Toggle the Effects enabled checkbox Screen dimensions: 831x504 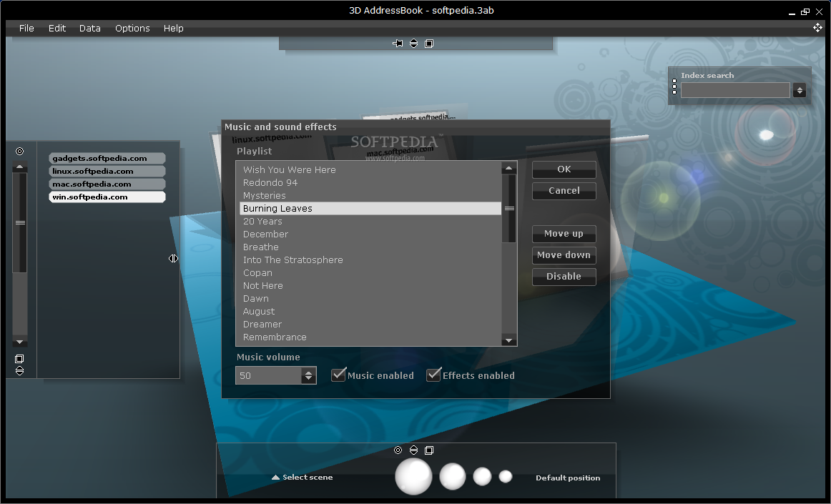(433, 375)
